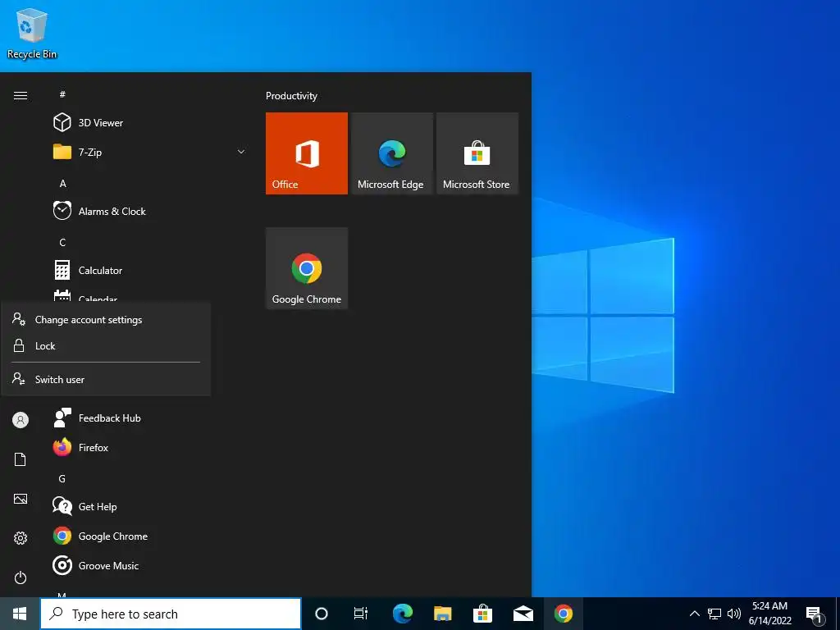Click the '#' section letter header
Image resolution: width=840 pixels, height=630 pixels.
pyautogui.click(x=62, y=94)
